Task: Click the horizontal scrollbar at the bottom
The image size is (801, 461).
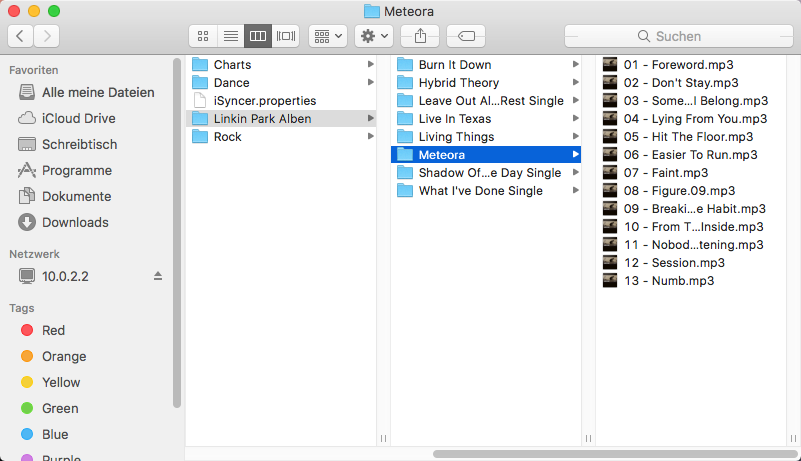Action: coord(615,454)
